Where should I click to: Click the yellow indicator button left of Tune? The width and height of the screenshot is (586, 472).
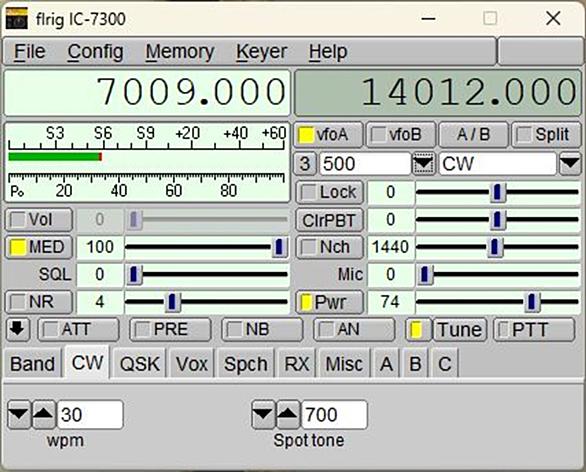coord(418,329)
